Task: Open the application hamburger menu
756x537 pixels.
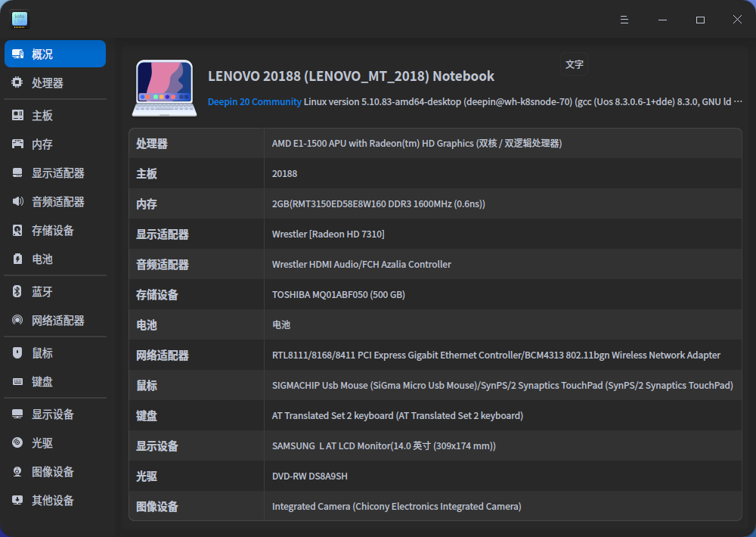Action: point(624,20)
